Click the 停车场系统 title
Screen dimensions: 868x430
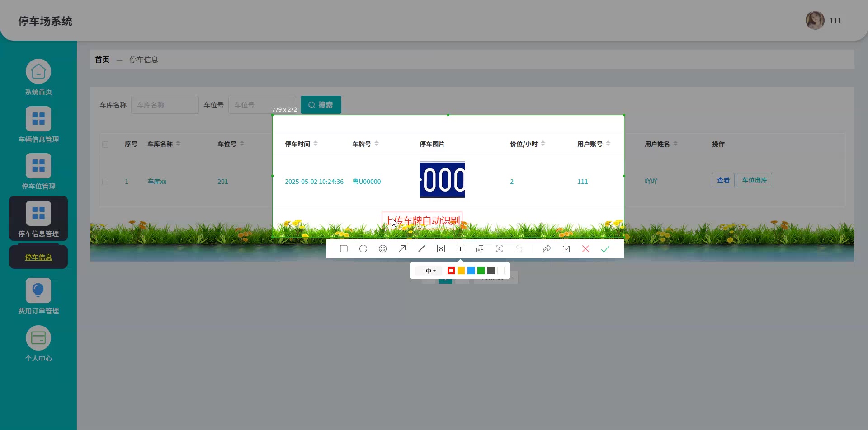click(x=45, y=21)
